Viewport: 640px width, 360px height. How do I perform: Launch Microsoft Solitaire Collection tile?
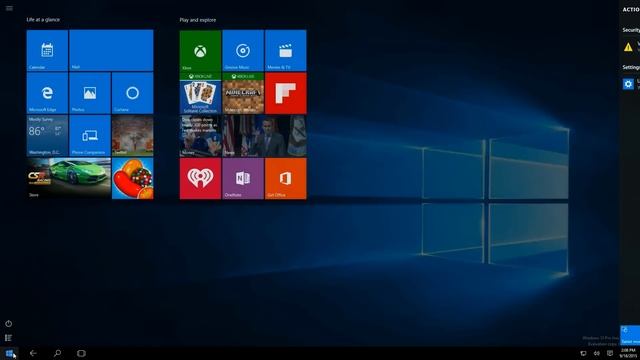click(200, 93)
